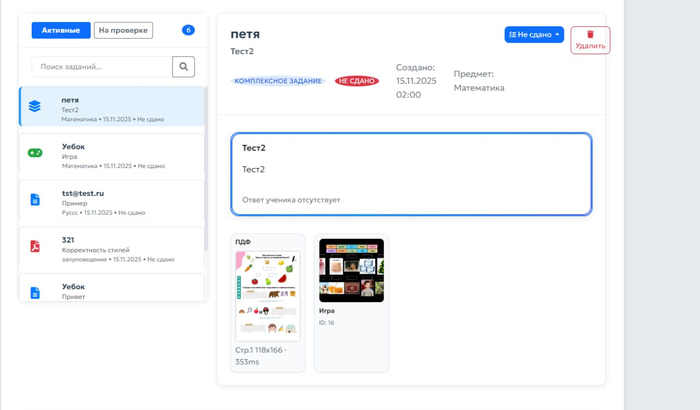Click the text Ответ ученика отсутствует
The image size is (700, 410).
(291, 200)
